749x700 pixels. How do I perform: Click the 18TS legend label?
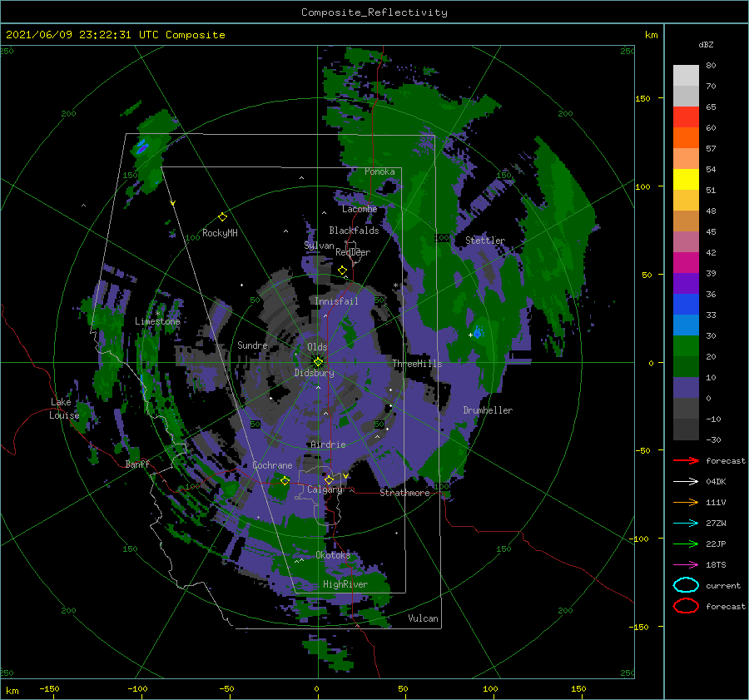click(x=716, y=564)
